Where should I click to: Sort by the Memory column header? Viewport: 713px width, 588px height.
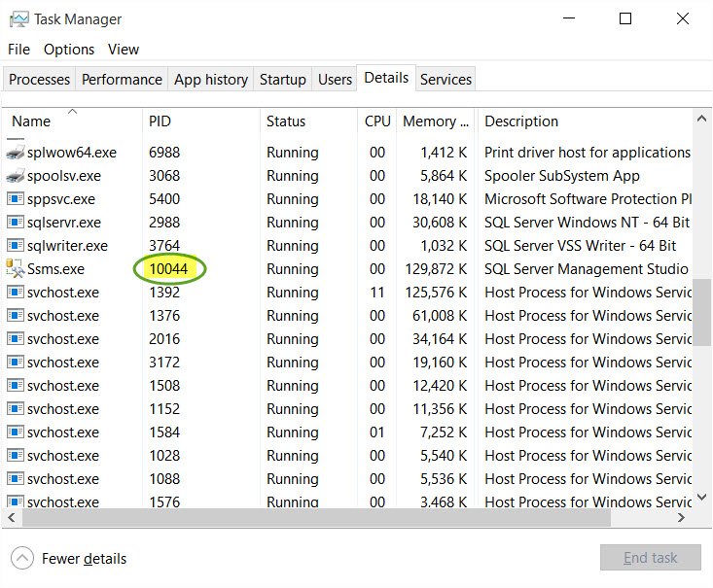pyautogui.click(x=435, y=121)
